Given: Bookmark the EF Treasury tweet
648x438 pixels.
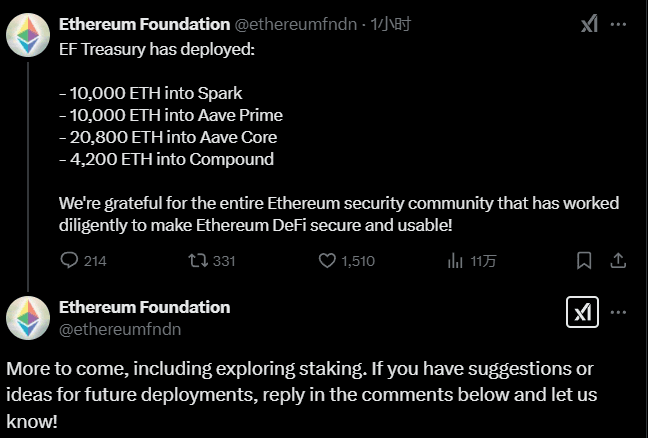Looking at the screenshot, I should pos(585,261).
